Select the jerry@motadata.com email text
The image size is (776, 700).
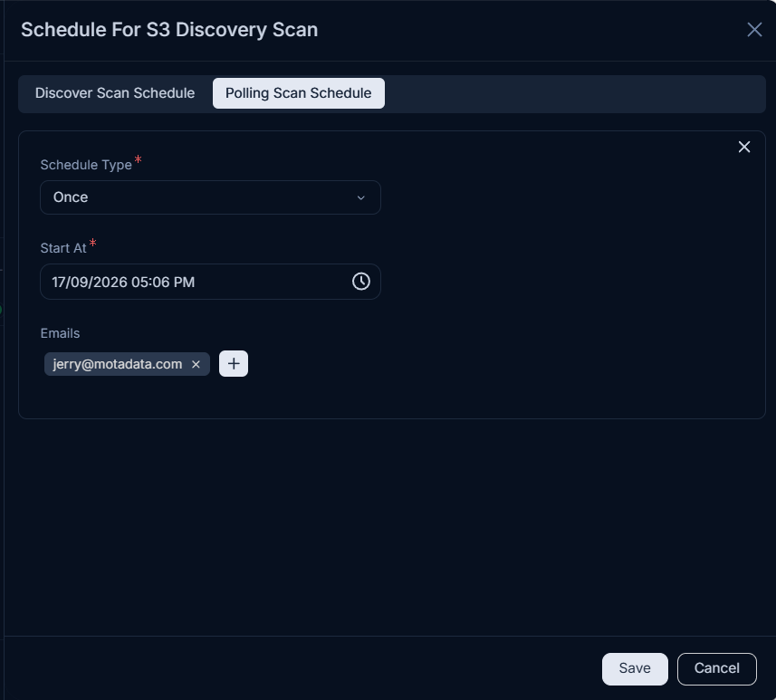(118, 364)
